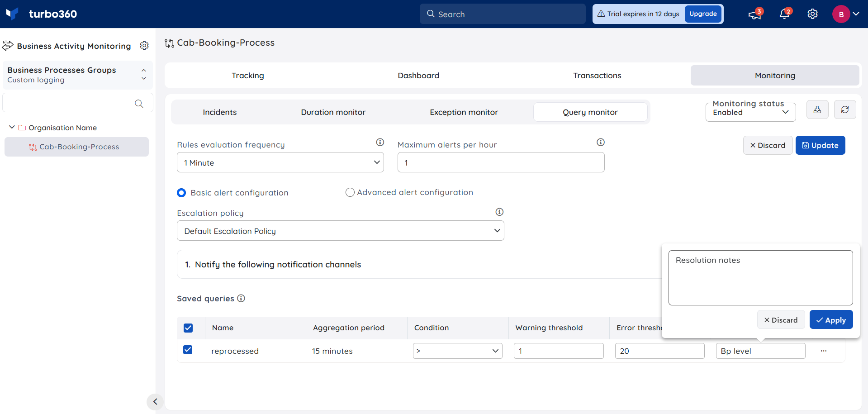Open the Duration monitor sub-tab
The width and height of the screenshot is (868, 414).
click(333, 112)
